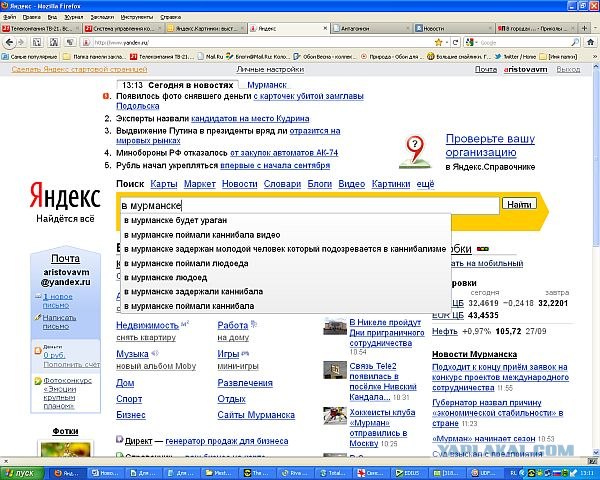The image size is (600, 480).
Task: Switch to the Антагонон browser tab
Action: pos(371,28)
